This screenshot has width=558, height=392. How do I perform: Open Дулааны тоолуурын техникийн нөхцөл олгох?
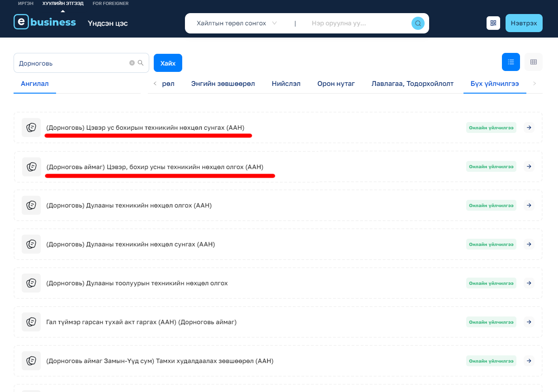(x=137, y=283)
